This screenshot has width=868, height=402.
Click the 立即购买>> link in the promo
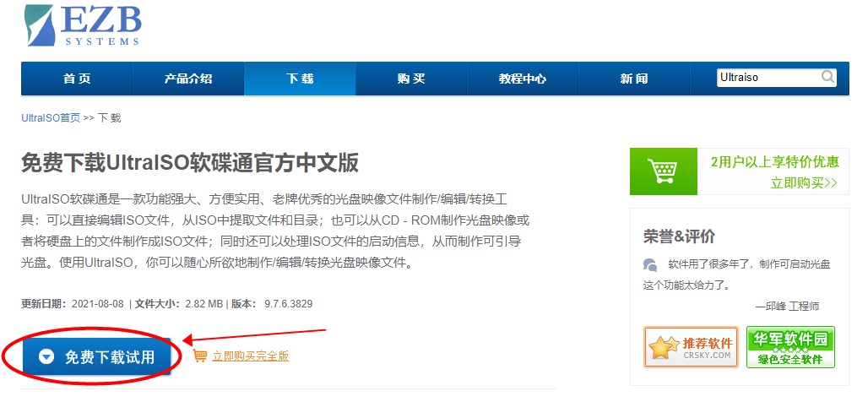tap(804, 182)
